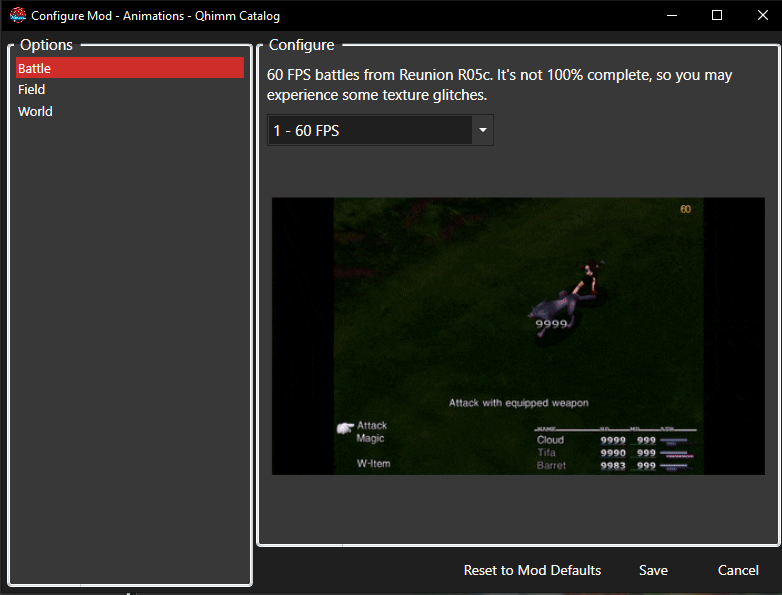782x595 pixels.
Task: Click the battle preview image
Action: (518, 336)
